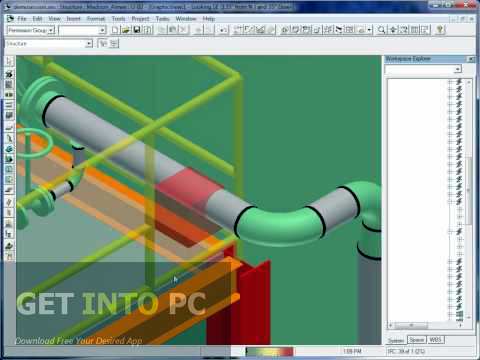Screen dimensions: 480x360
Task: Click the New document icon
Action: [x=115, y=30]
